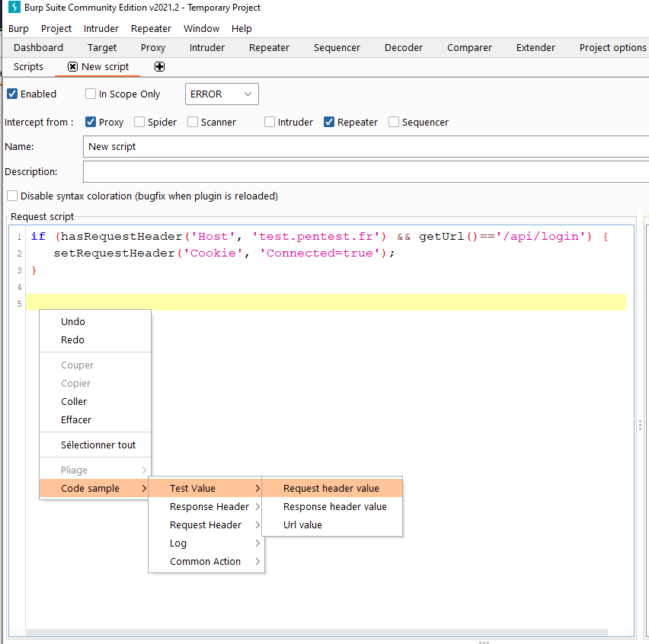This screenshot has height=644, width=649.
Task: Open the Response Header submenu
Action: point(206,506)
